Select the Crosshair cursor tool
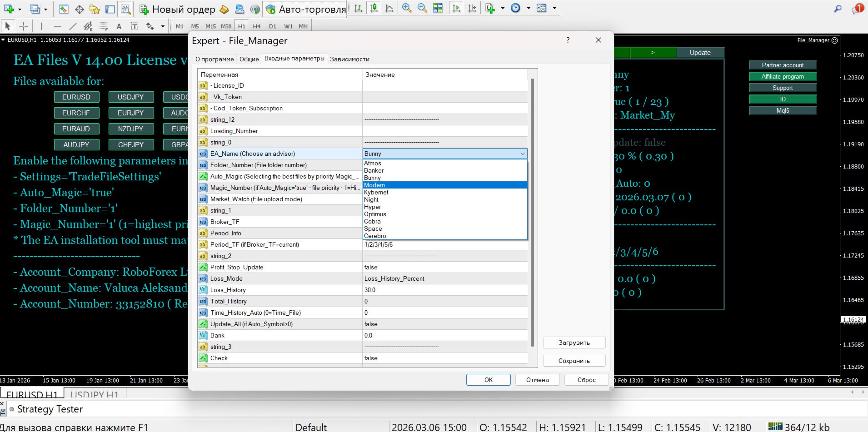 [24, 26]
